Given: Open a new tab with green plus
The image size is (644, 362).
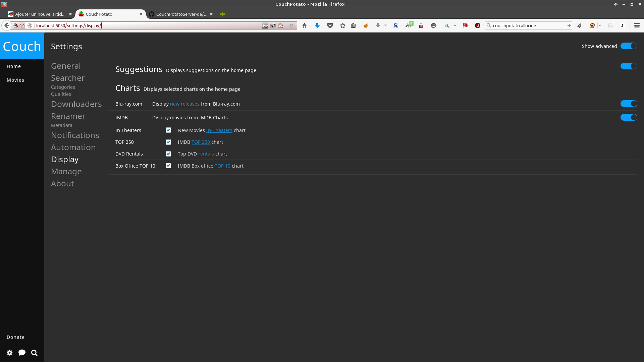Looking at the screenshot, I should (x=222, y=14).
